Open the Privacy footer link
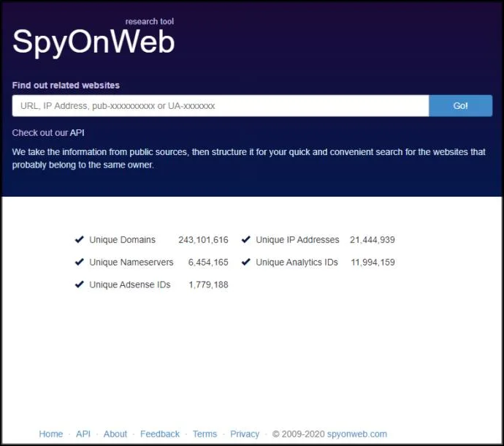 click(x=245, y=434)
